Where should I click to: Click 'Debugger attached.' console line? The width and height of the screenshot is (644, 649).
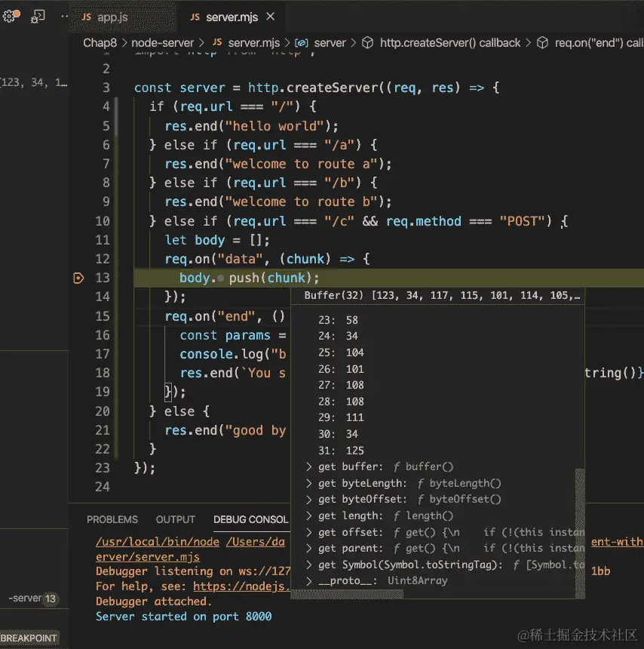(x=153, y=601)
